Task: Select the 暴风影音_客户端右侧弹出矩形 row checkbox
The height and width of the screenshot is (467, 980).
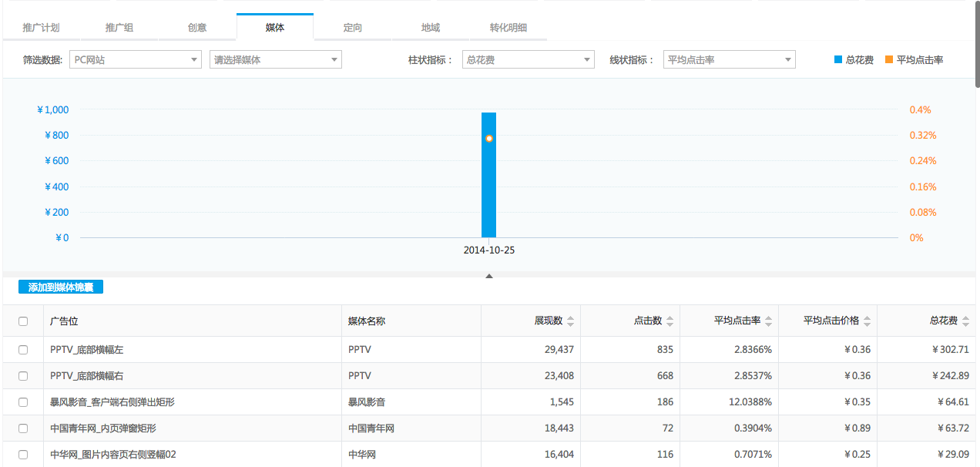Action: tap(23, 401)
